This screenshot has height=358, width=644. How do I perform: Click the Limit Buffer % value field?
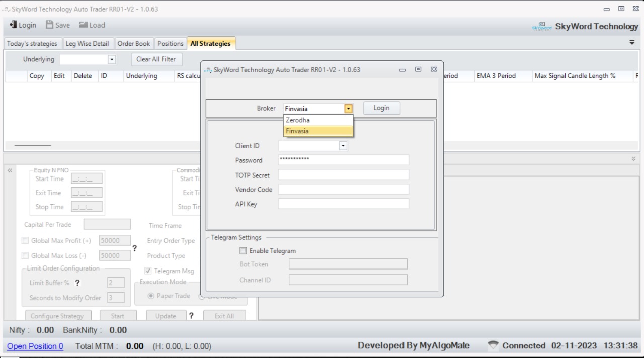coord(116,283)
